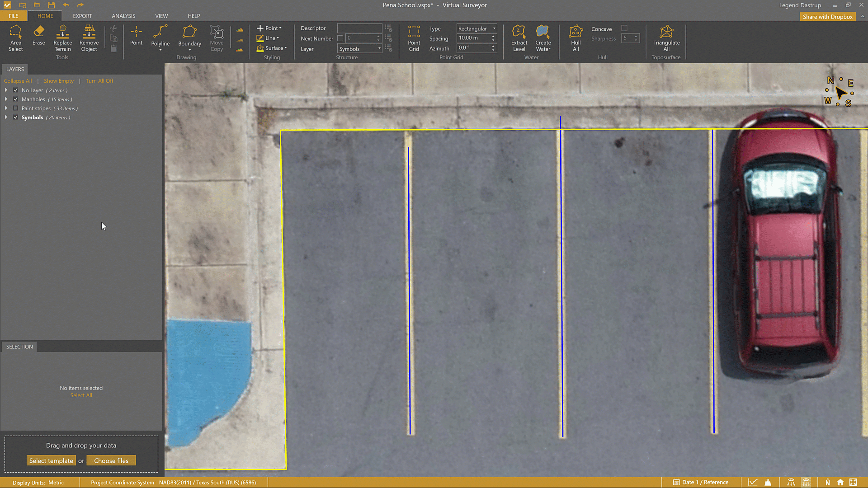Select the Area Select tool
This screenshot has width=868, height=488.
(x=15, y=38)
